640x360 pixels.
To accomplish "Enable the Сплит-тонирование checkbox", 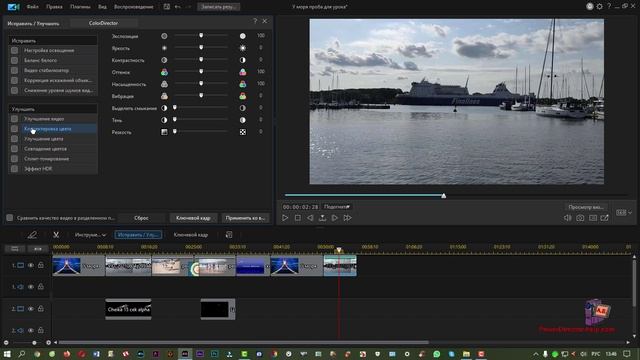I will pos(15,159).
